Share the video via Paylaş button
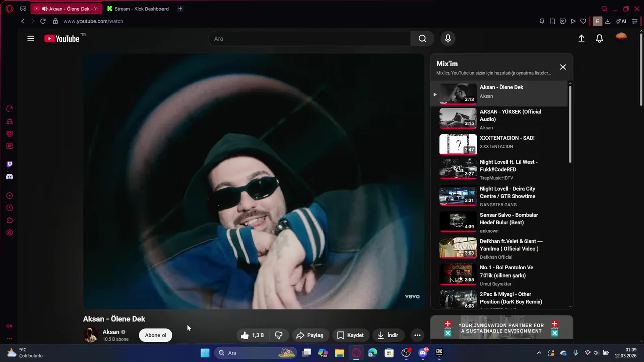644x362 pixels. pos(310,335)
